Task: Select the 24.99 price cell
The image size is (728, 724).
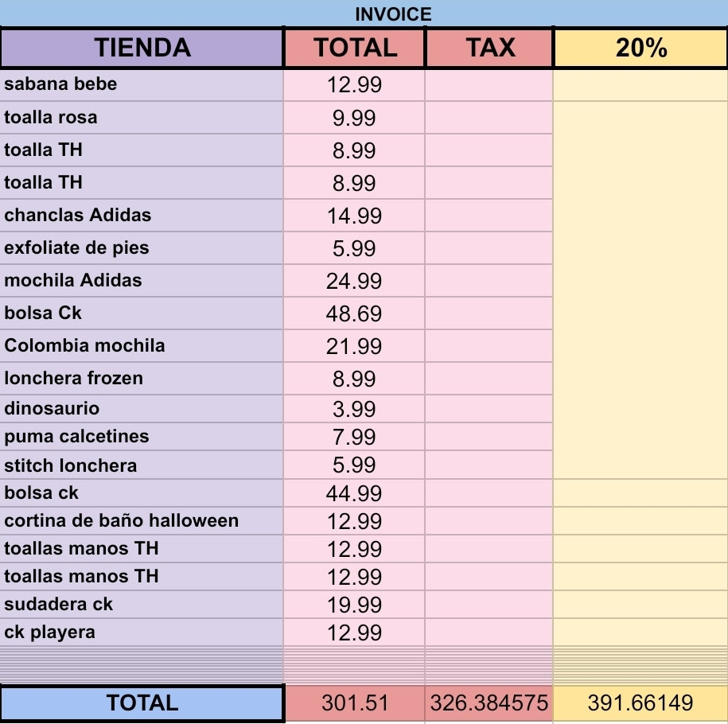Action: coord(354,281)
